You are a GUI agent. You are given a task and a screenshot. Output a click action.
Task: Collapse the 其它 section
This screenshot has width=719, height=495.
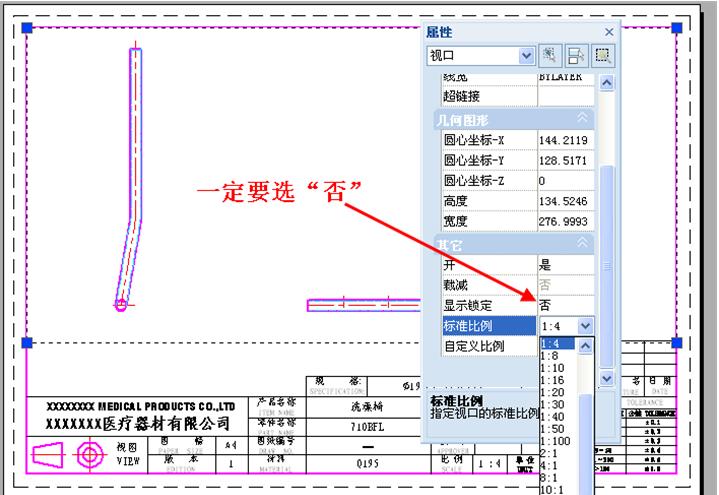(x=582, y=243)
